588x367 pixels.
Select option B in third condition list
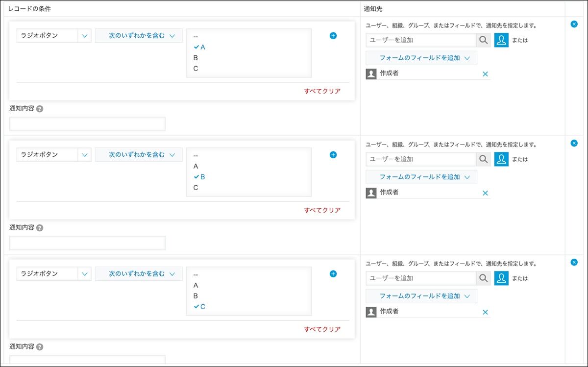pyautogui.click(x=196, y=296)
